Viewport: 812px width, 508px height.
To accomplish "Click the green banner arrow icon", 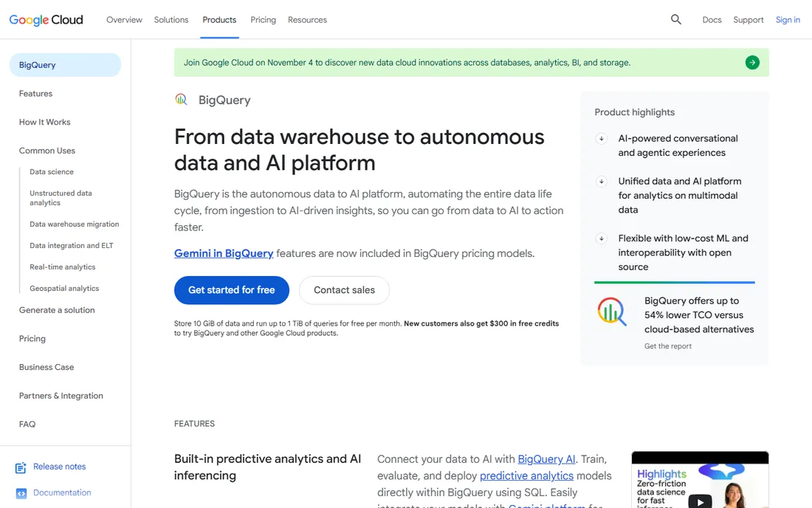I will tap(752, 63).
